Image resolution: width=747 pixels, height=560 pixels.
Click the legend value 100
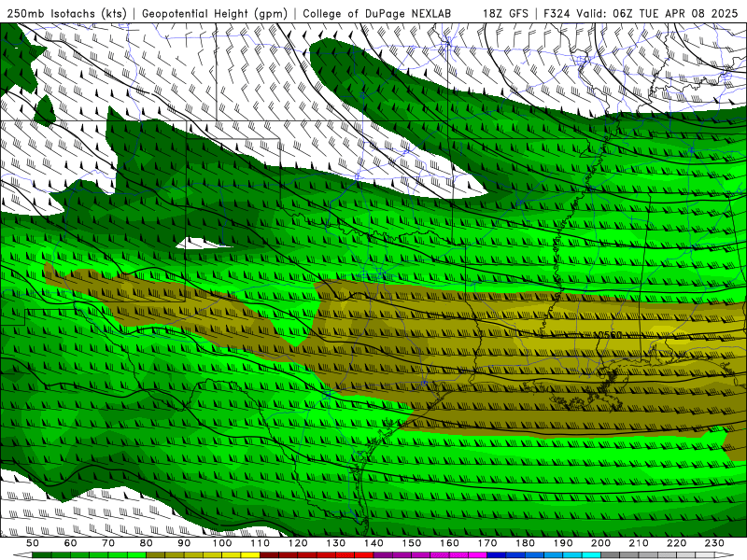tap(222, 543)
